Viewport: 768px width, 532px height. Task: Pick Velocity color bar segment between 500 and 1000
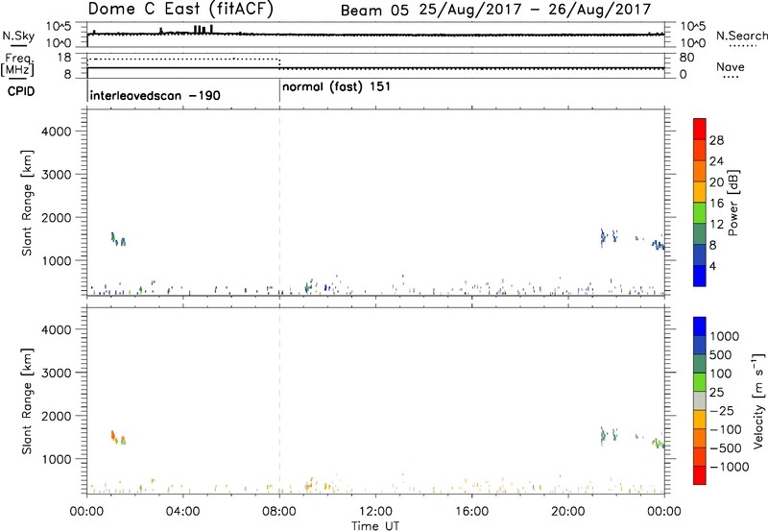click(700, 345)
